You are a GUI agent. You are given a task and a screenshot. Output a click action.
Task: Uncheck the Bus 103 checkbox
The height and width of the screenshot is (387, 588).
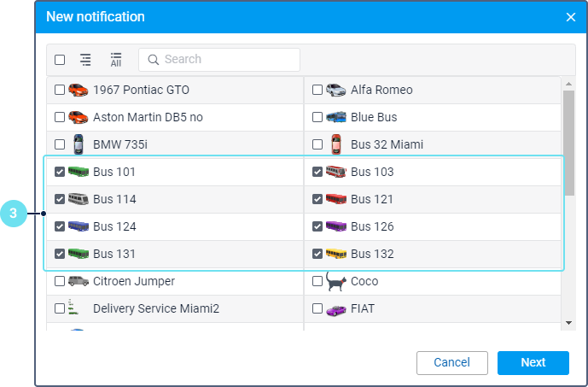pos(317,172)
